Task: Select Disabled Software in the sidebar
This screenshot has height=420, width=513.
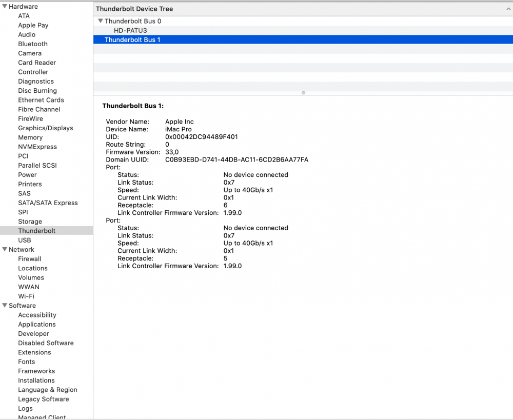Action: coord(46,343)
